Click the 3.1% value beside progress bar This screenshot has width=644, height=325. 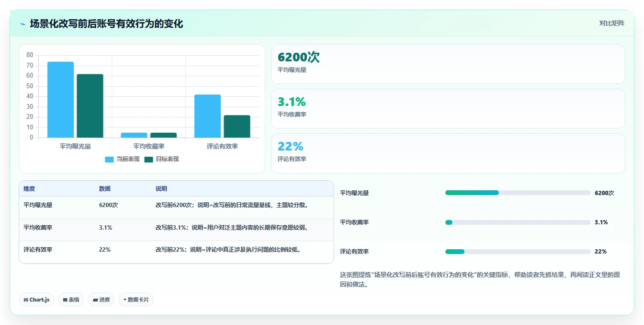pos(601,222)
